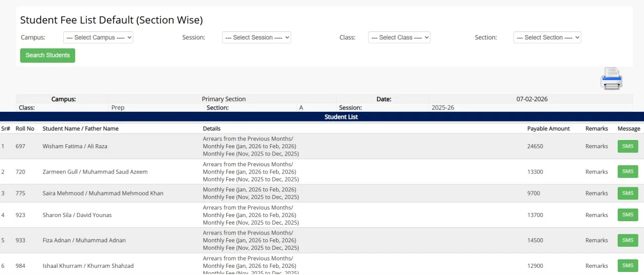Open Remarks for Ishaal Khurram

596,266
